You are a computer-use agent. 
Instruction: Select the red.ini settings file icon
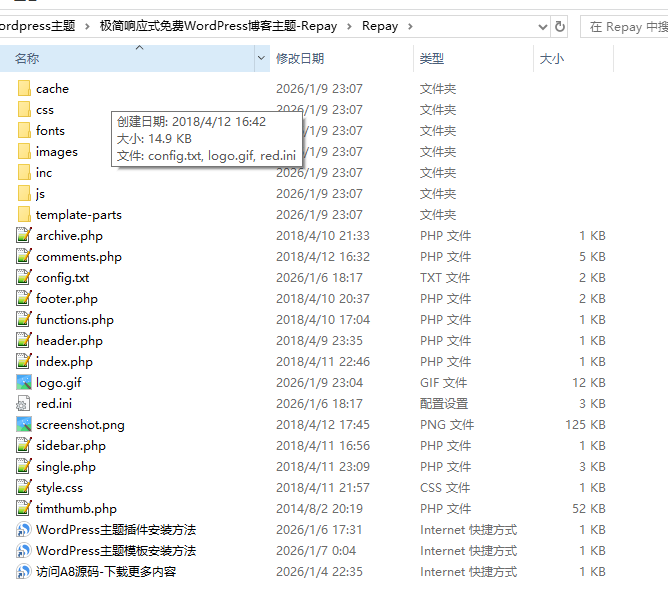(23, 404)
